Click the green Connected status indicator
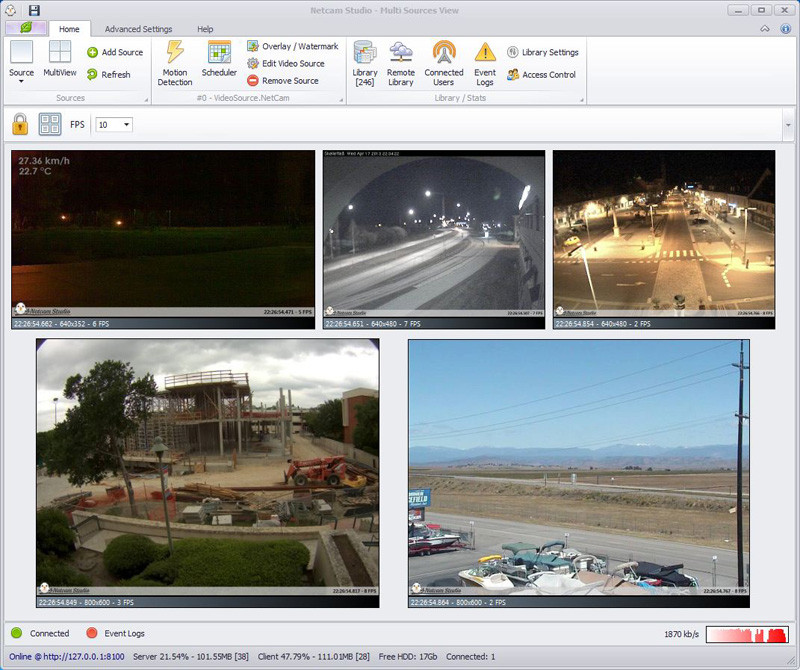 click(16, 633)
